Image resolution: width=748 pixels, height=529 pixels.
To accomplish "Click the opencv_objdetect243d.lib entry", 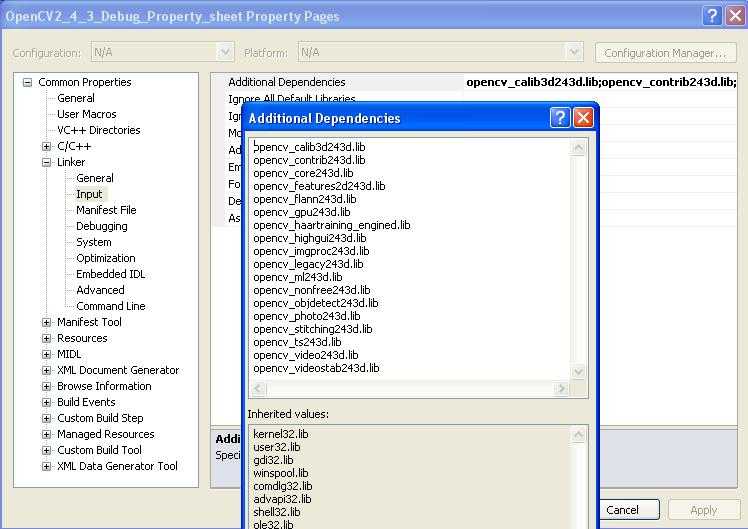I will click(x=316, y=303).
